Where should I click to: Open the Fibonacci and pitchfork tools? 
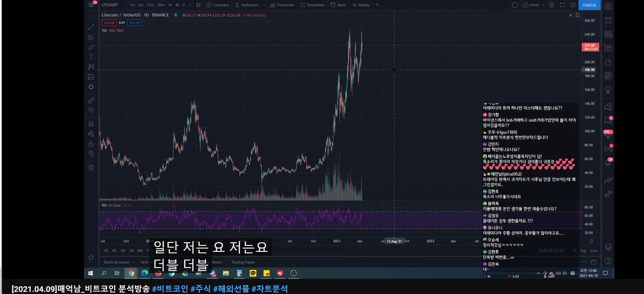[x=91, y=37]
